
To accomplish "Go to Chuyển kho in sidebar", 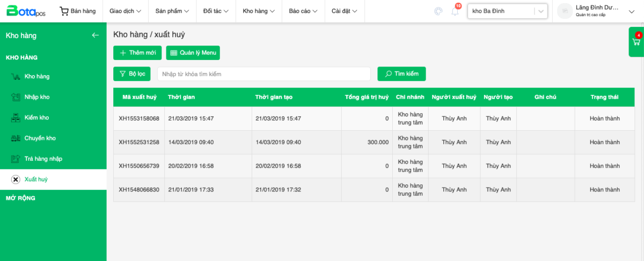I will pyautogui.click(x=40, y=138).
